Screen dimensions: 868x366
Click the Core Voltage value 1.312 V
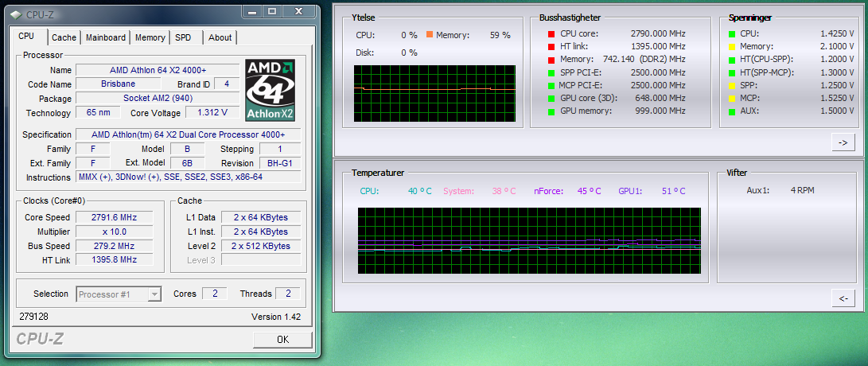(x=213, y=113)
